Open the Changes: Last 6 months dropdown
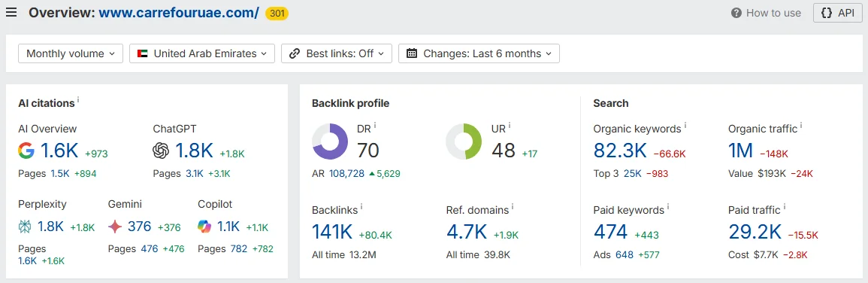 point(479,54)
